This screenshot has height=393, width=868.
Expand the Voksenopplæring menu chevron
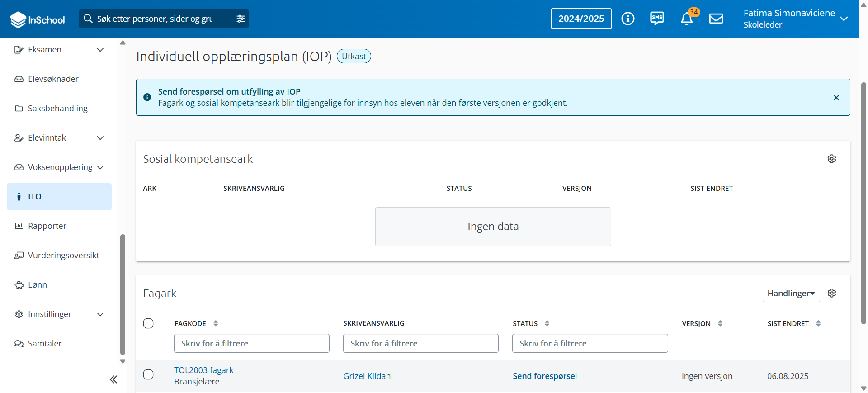click(100, 167)
